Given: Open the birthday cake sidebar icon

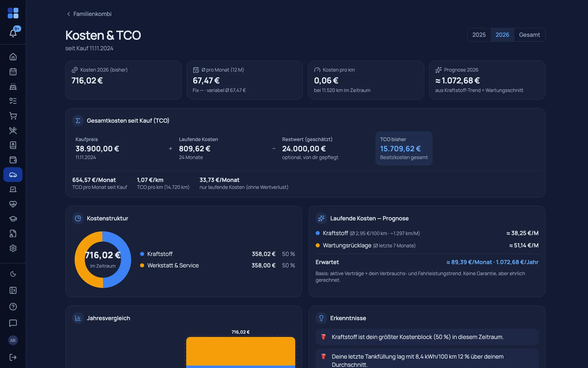Looking at the screenshot, I should pos(13,86).
